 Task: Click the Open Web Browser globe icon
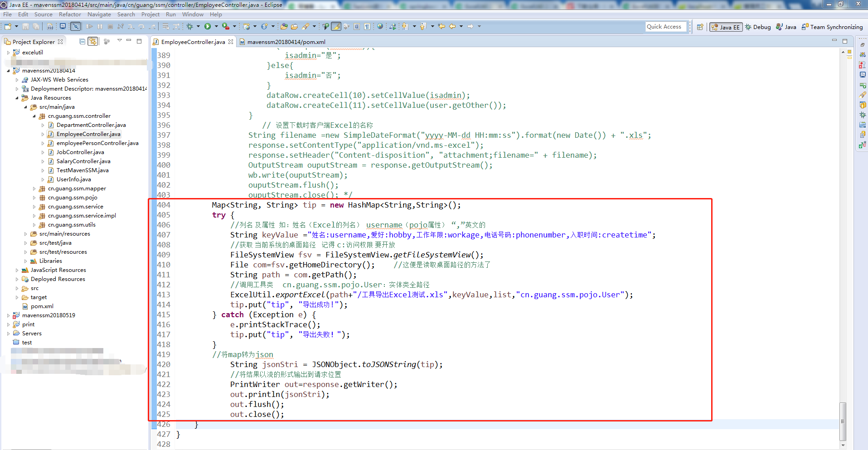point(380,27)
